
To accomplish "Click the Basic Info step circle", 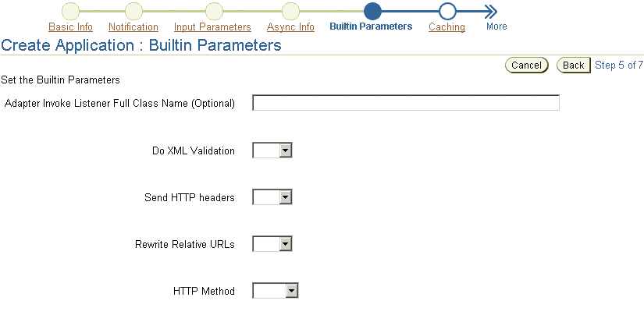I will pos(70,12).
